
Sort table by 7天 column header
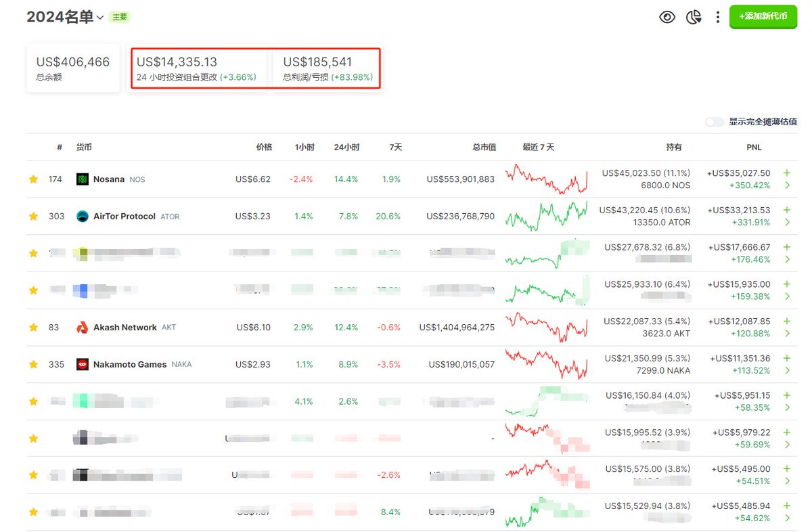point(395,147)
